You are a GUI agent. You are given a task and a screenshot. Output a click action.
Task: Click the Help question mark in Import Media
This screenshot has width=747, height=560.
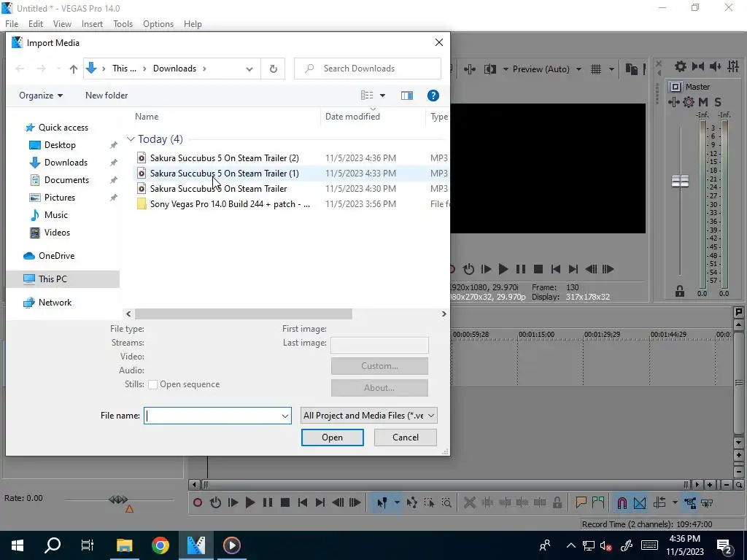coord(433,96)
